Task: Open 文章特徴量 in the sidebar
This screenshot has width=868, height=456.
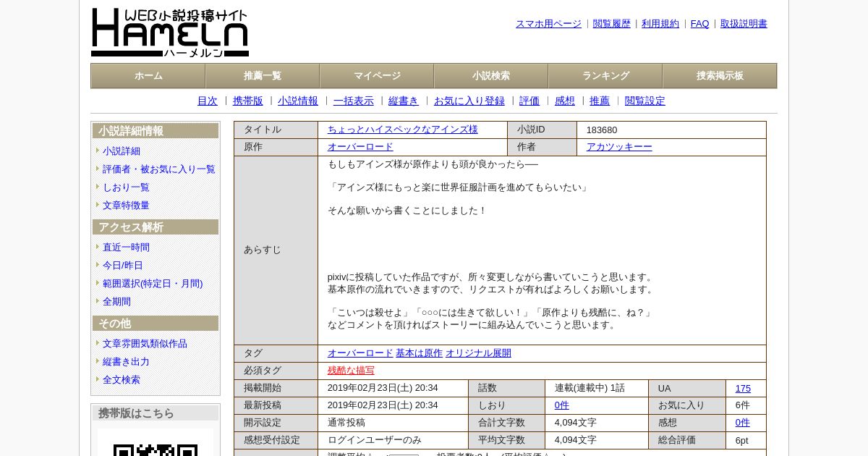Action: pyautogui.click(x=126, y=206)
